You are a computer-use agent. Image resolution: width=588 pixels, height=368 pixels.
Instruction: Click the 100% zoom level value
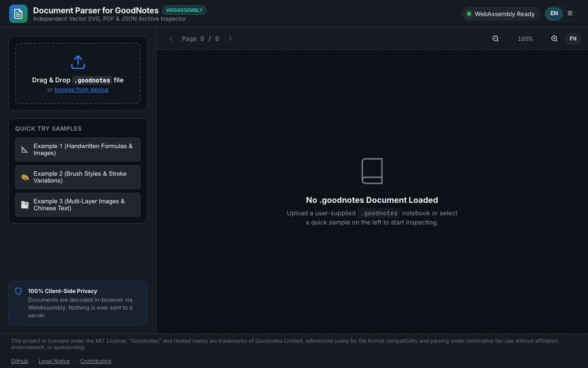coord(525,39)
